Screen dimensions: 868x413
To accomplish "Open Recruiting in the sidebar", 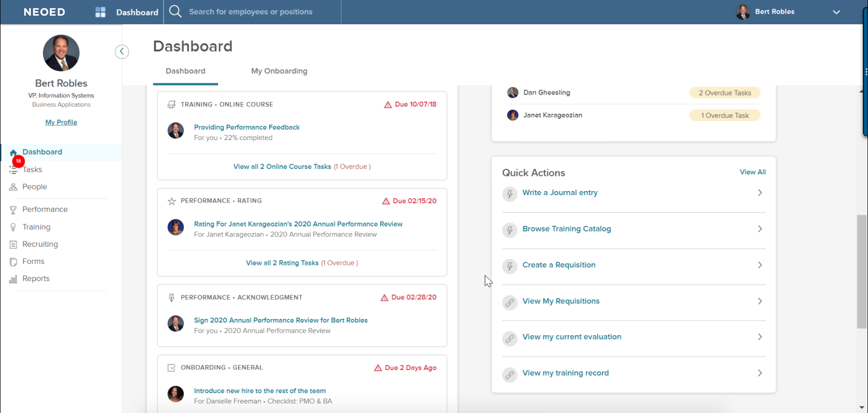I will pyautogui.click(x=40, y=244).
